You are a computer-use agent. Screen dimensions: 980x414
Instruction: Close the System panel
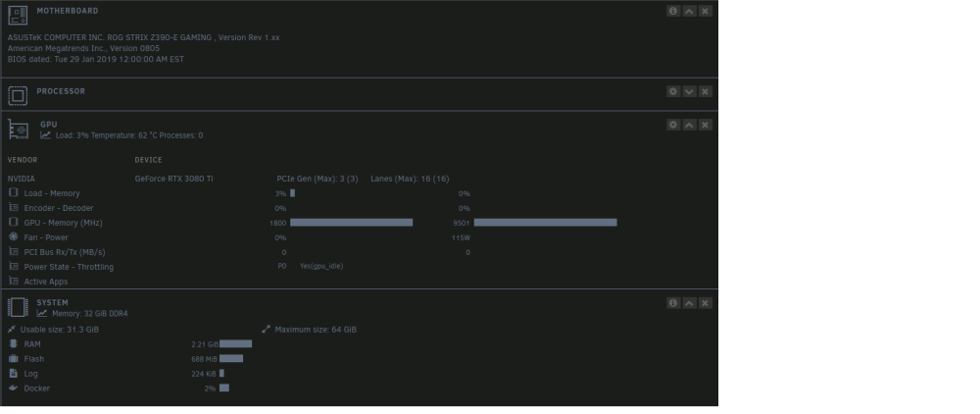(705, 303)
